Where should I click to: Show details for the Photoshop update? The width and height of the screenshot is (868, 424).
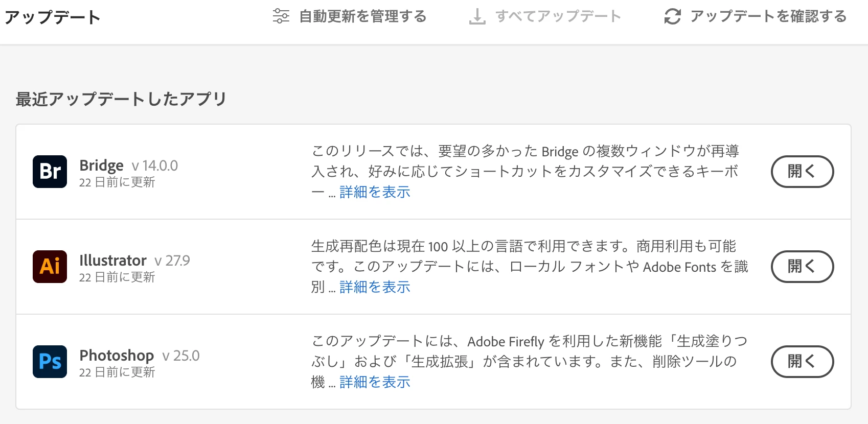tap(375, 382)
